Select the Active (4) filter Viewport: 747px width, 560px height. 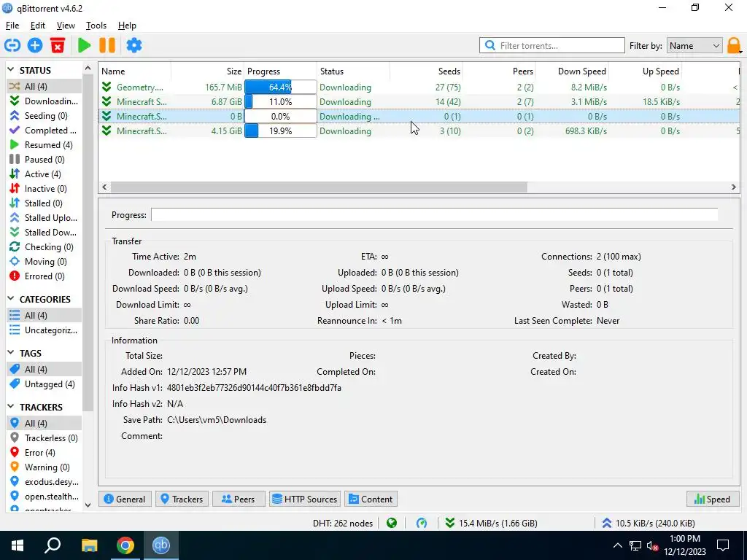point(44,174)
